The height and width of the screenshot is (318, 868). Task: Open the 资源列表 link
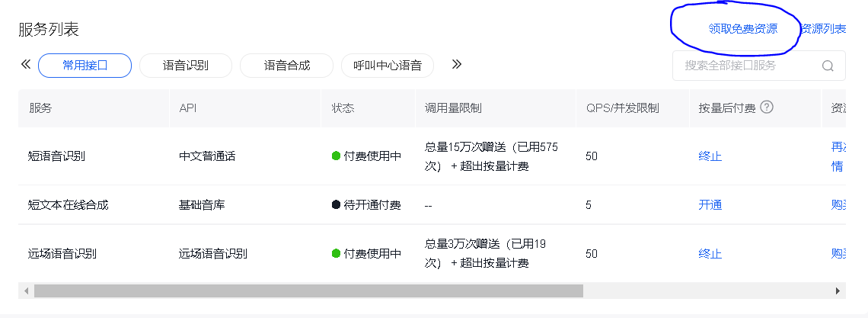(x=823, y=29)
